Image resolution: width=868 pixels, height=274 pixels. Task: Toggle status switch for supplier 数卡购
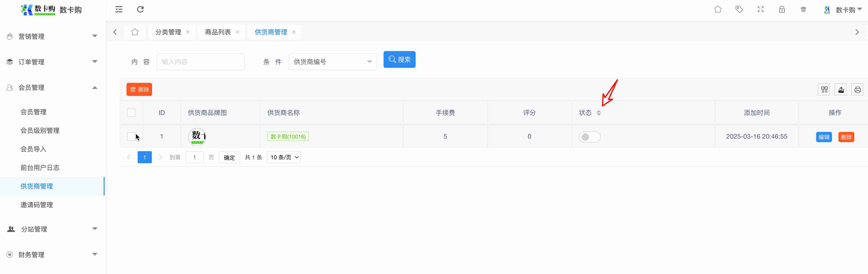click(589, 137)
